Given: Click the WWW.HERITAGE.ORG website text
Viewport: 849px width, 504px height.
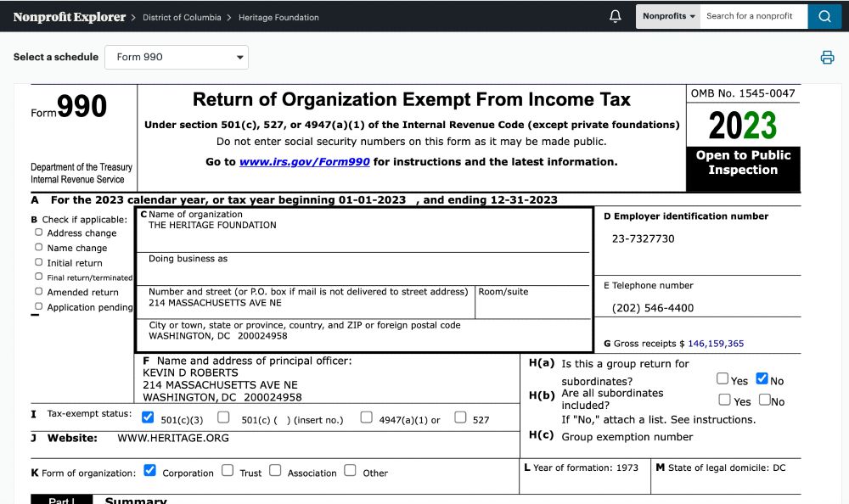Looking at the screenshot, I should 172,438.
